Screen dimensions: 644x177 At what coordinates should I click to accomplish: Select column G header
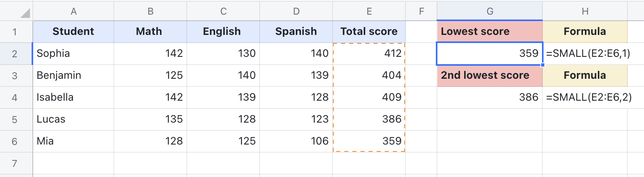point(490,11)
